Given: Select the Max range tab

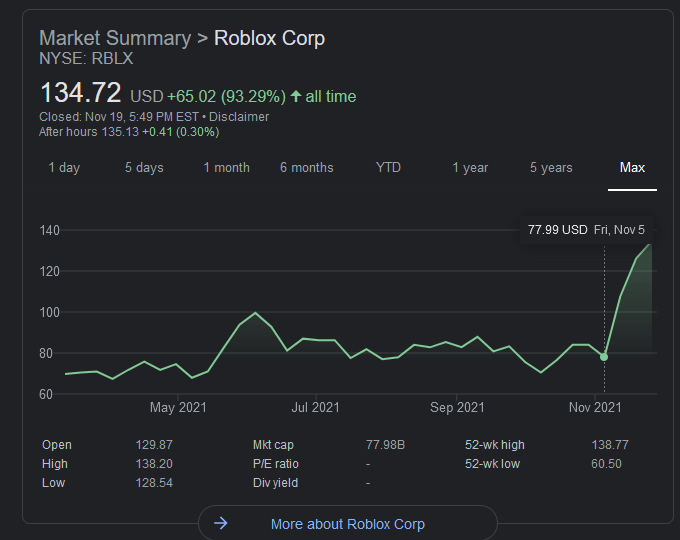Looking at the screenshot, I should click(632, 167).
